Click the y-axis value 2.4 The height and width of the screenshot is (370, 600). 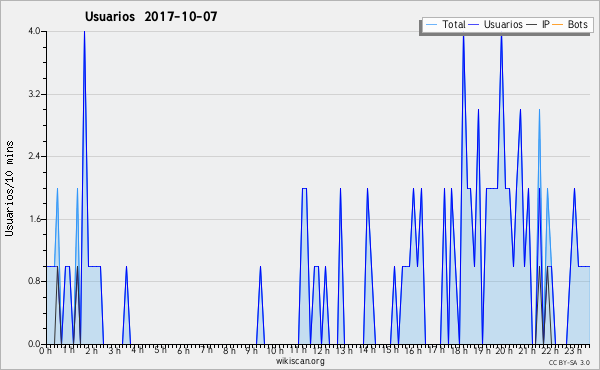[x=34, y=156]
